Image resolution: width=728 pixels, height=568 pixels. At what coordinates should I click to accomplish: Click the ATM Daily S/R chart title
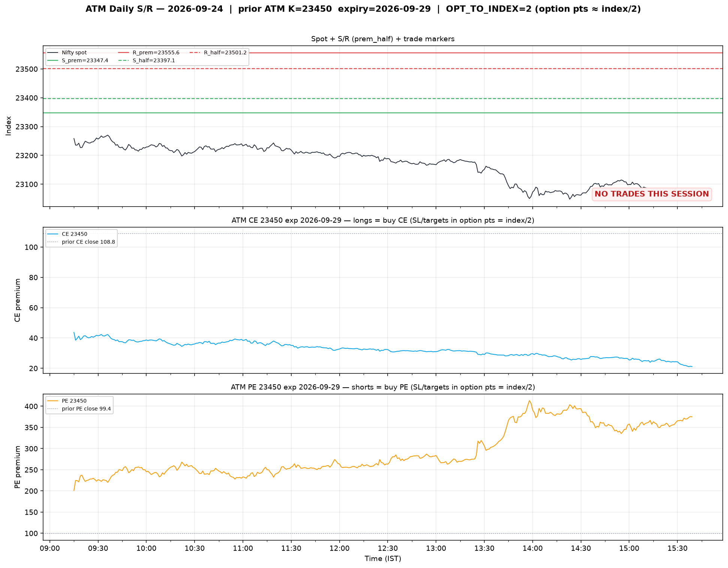coord(363,9)
